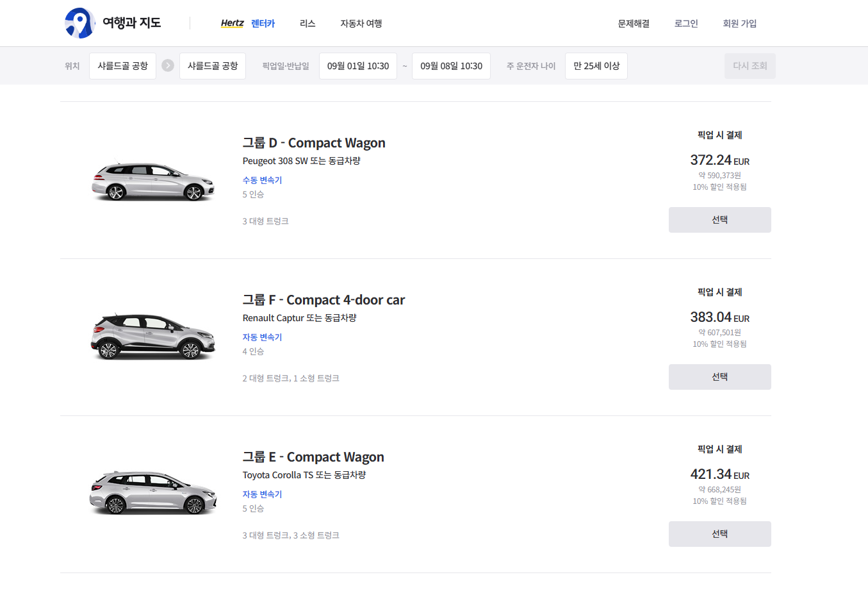Open the 문제해결 help link
Screen dimensions: 868x593
633,24
